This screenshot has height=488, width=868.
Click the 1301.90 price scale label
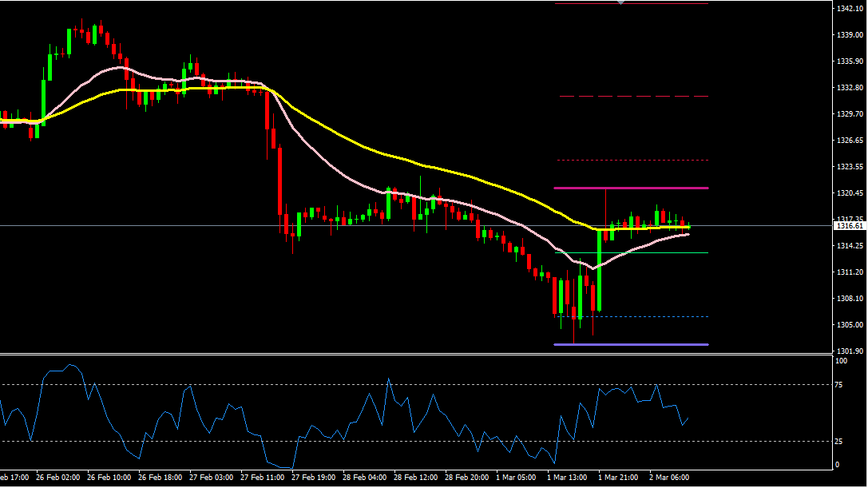point(850,351)
